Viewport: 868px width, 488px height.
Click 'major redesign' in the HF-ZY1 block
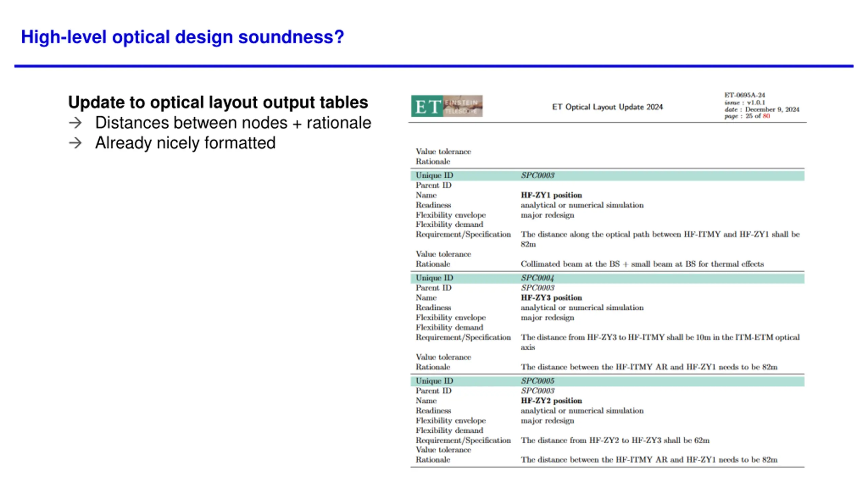[x=547, y=215]
